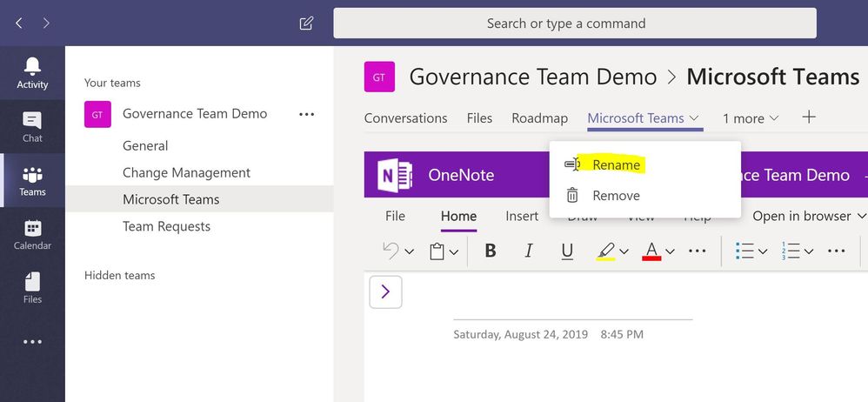This screenshot has width=868, height=402.
Task: Click the page date Saturday, August 24, 2019
Action: tap(520, 334)
